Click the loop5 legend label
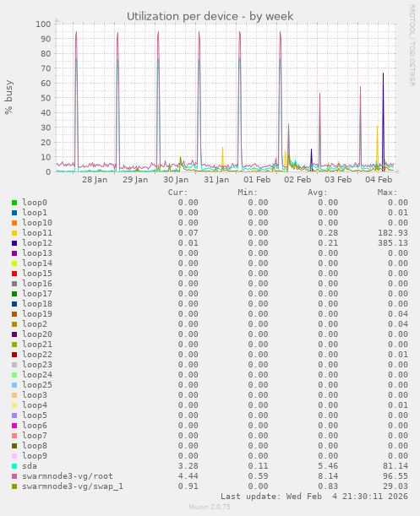The image size is (420, 516). [x=35, y=416]
